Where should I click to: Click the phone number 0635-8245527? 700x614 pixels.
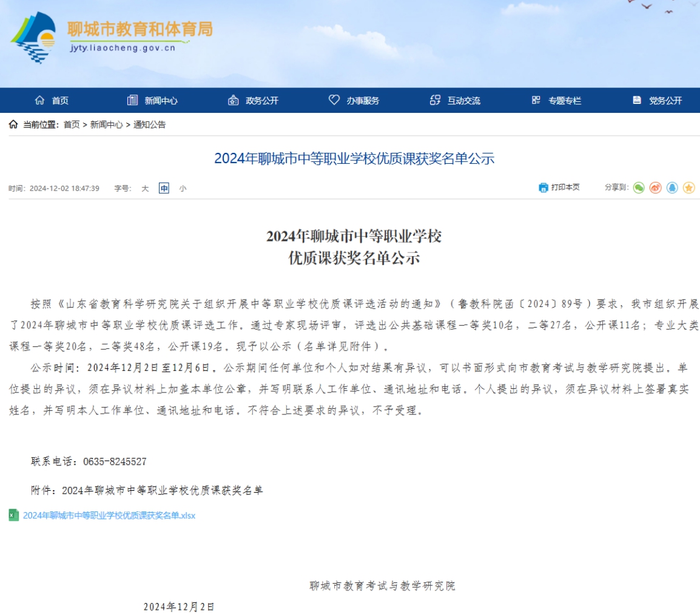click(x=115, y=461)
